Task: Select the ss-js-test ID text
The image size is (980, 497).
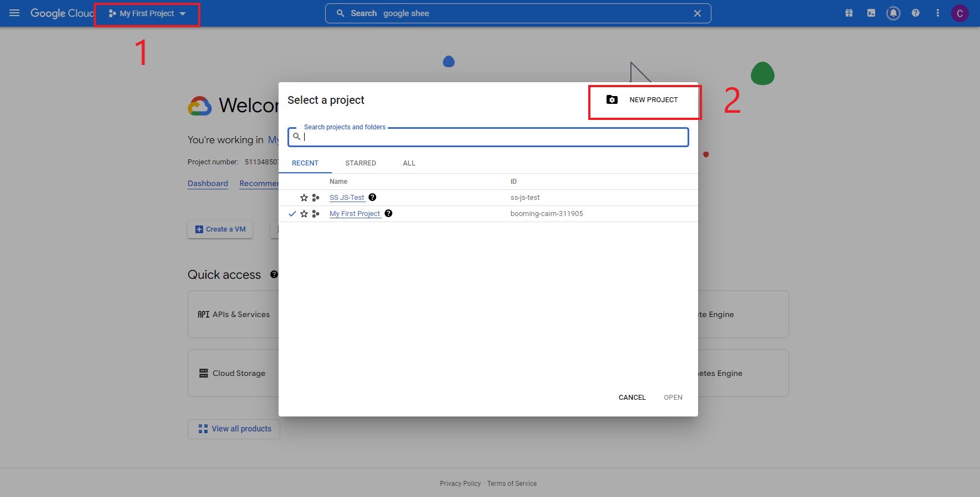Action: [525, 198]
